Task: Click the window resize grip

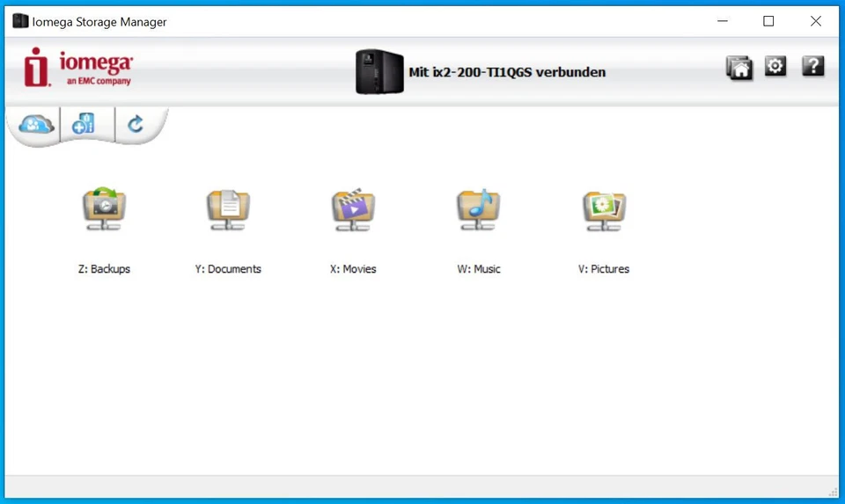Action: [x=834, y=492]
